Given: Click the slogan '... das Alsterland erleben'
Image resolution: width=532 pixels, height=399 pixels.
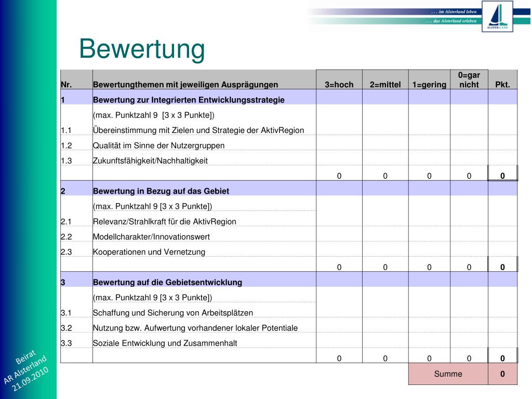Looking at the screenshot, I should coord(451,21).
